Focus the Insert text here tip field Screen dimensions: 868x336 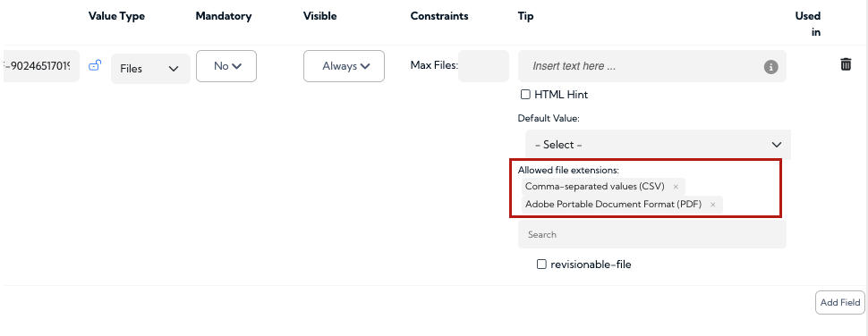click(652, 66)
